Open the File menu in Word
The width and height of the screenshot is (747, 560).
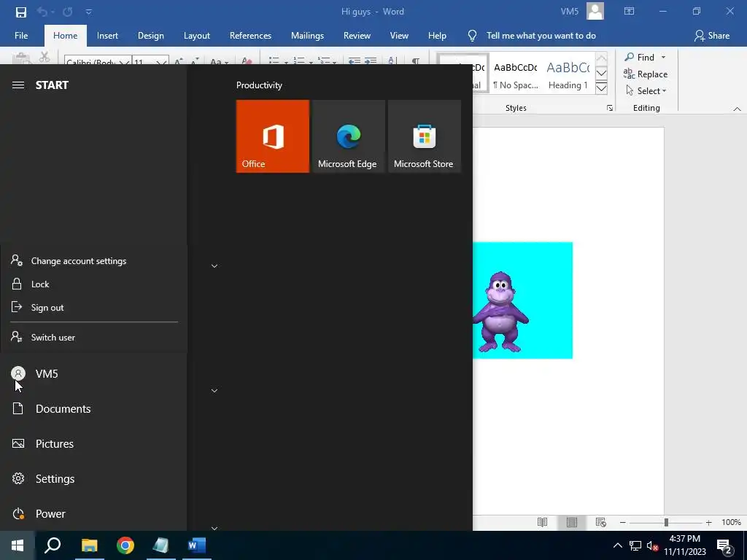pyautogui.click(x=21, y=36)
